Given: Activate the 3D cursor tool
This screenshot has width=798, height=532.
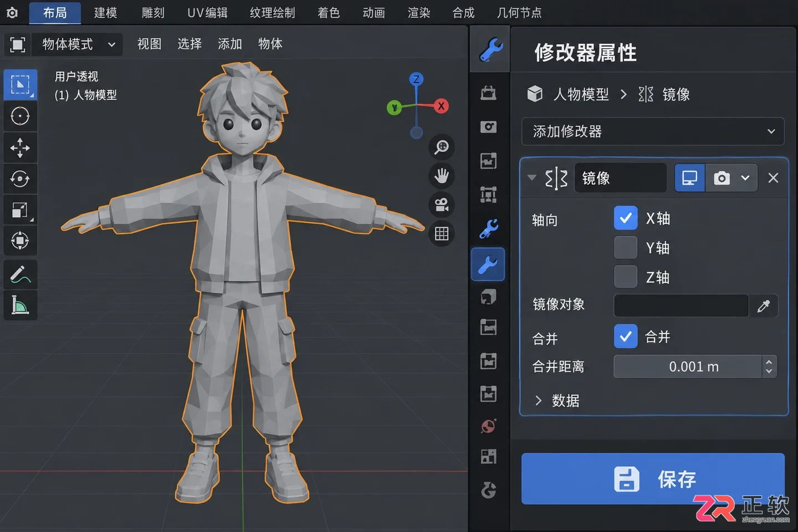Looking at the screenshot, I should coord(21,116).
